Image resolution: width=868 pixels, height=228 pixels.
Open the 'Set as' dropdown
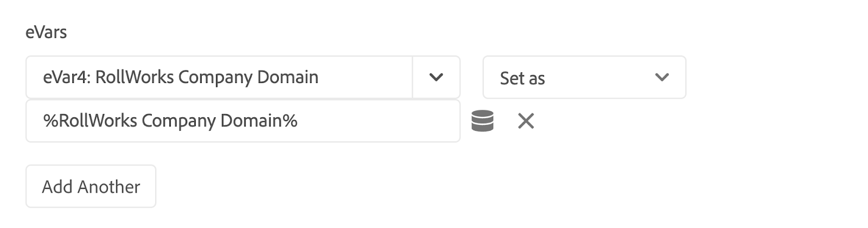[584, 77]
